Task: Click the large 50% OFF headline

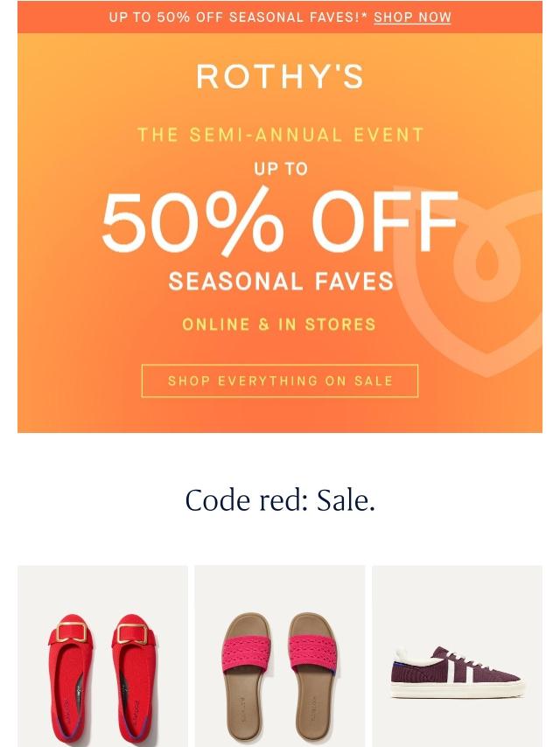Action: point(280,221)
